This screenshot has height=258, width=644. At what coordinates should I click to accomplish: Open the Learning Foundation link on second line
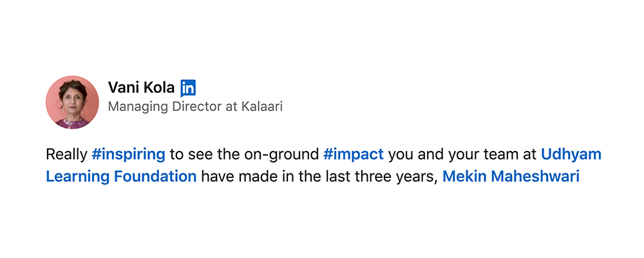pyautogui.click(x=121, y=177)
